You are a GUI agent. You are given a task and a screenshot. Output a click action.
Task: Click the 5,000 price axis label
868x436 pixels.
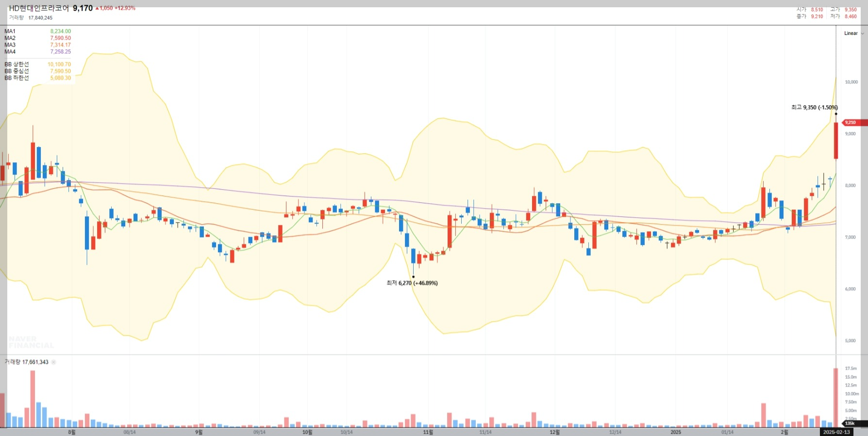tap(851, 341)
